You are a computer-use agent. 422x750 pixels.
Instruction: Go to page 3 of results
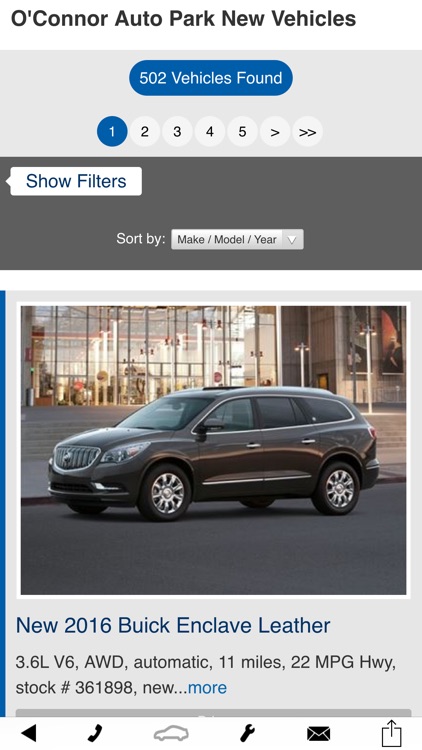(x=177, y=132)
